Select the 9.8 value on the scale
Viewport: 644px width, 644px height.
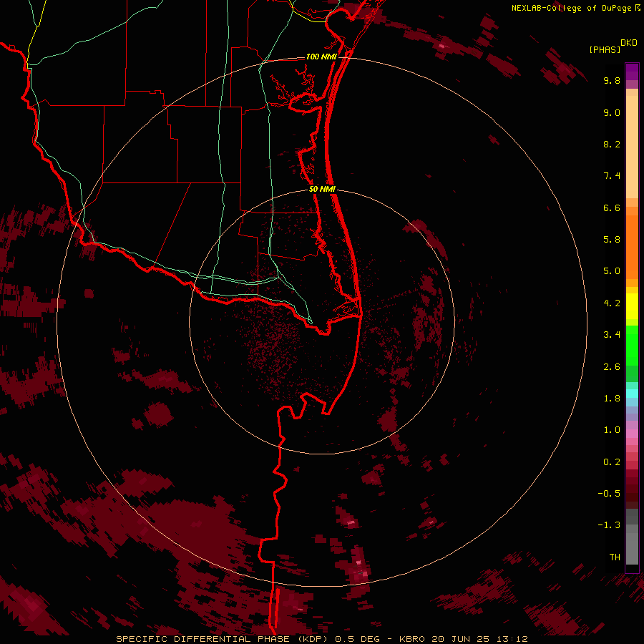(612, 80)
